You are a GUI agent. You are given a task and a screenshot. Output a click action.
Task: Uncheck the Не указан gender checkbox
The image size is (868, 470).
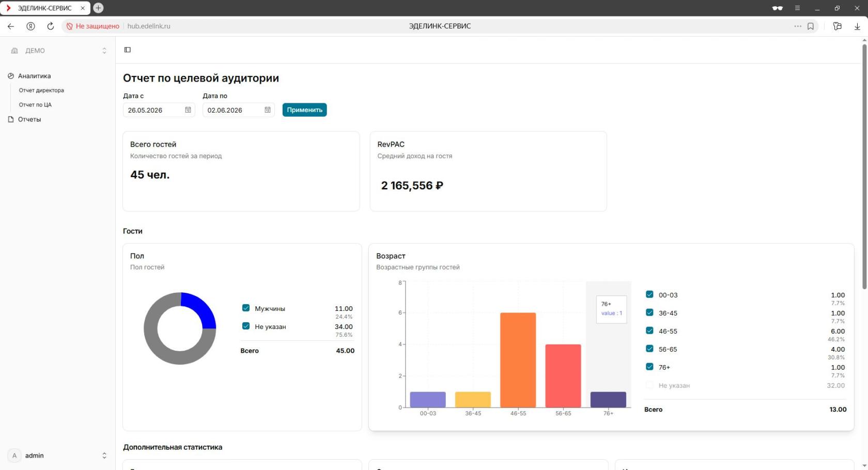[246, 326]
